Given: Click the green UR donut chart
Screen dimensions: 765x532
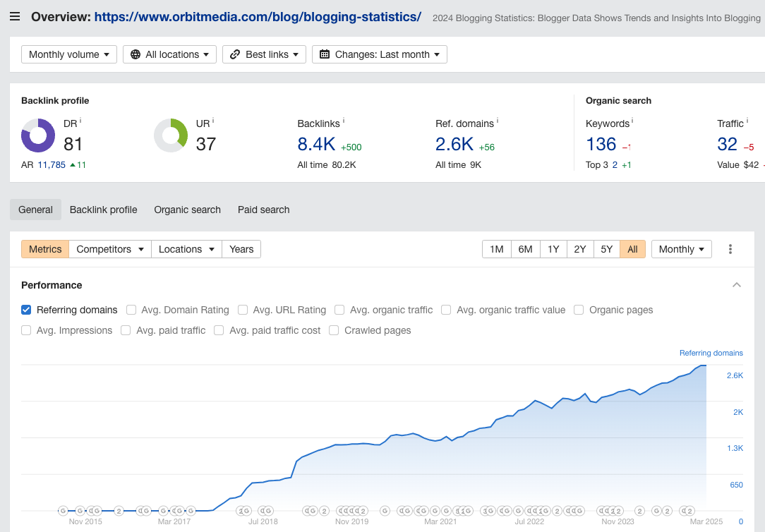Looking at the screenshot, I should click(171, 135).
